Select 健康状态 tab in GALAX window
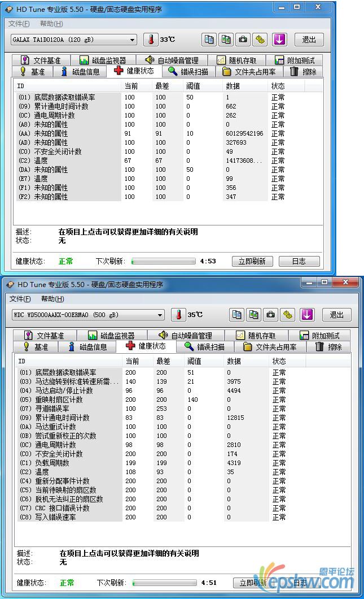This screenshot has height=599, width=364. [x=134, y=71]
